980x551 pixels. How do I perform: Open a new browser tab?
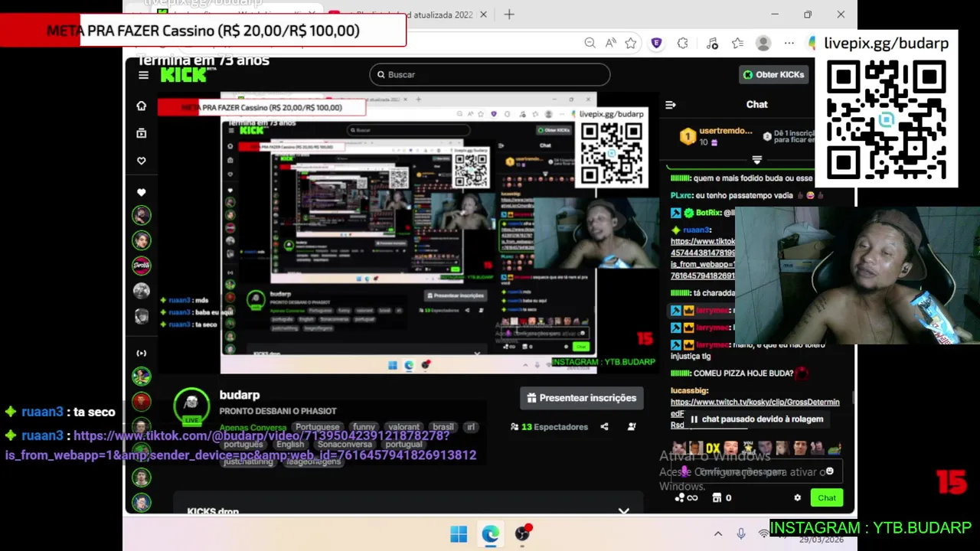coord(509,15)
